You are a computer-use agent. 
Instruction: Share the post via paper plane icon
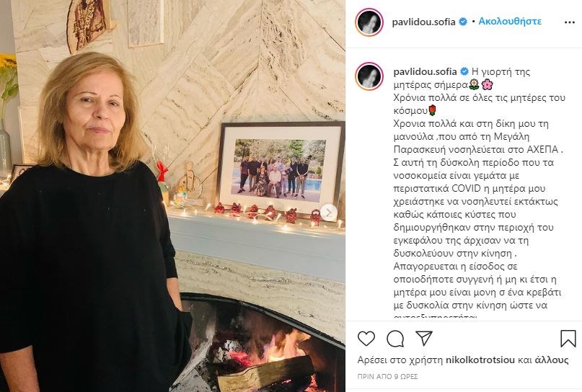[x=424, y=338]
